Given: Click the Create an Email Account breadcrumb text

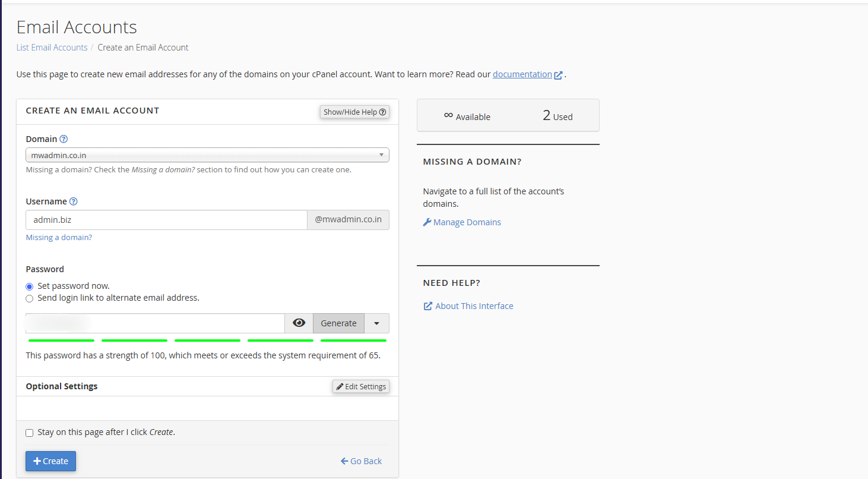Looking at the screenshot, I should [x=143, y=48].
